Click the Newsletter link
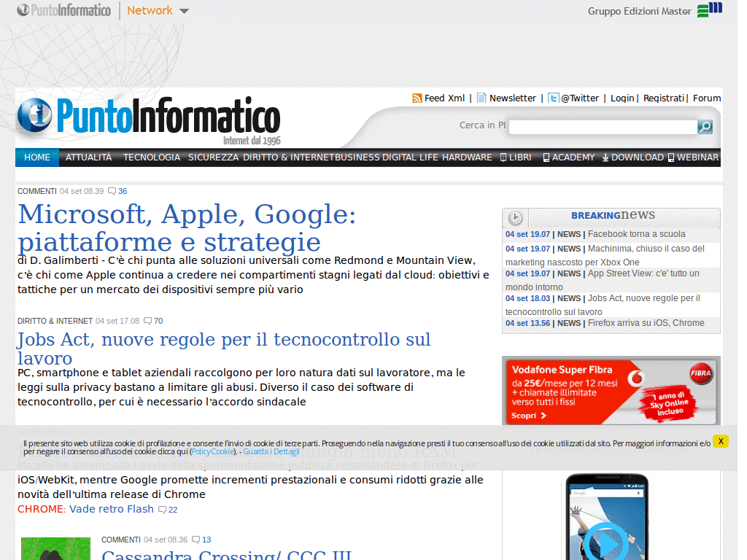 coord(513,98)
